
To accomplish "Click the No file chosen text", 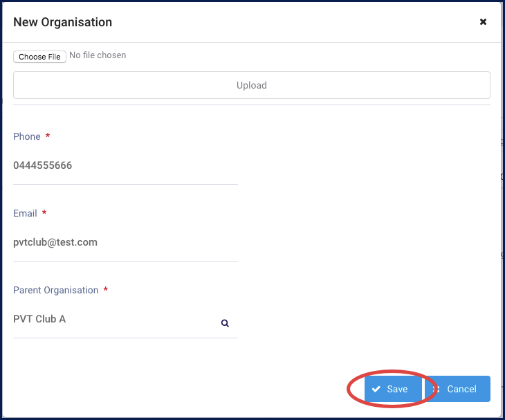I will 98,55.
